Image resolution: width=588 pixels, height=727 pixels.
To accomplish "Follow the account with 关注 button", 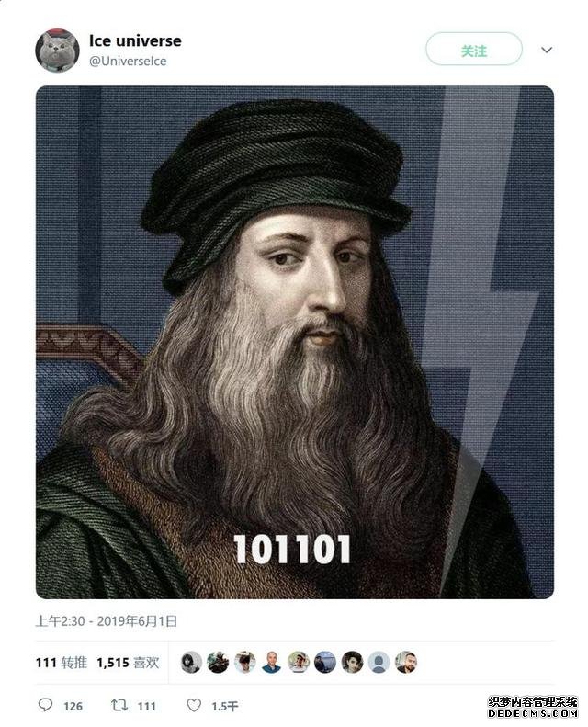I will click(473, 49).
